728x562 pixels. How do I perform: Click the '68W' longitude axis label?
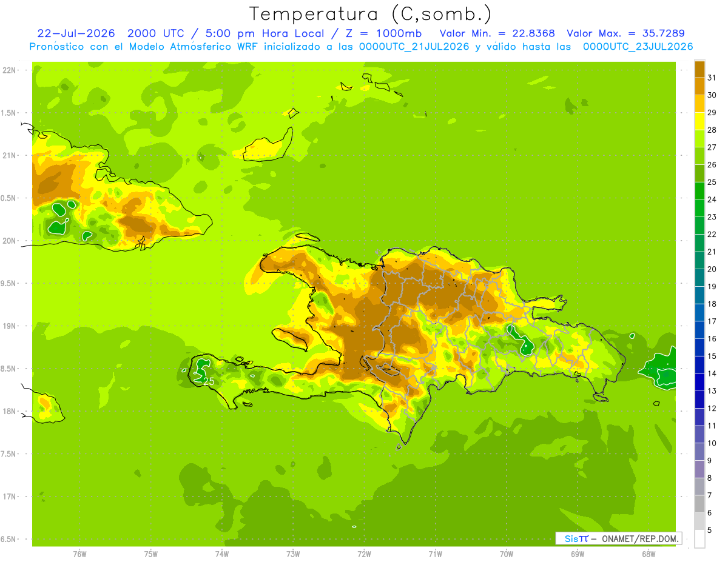coord(649,554)
